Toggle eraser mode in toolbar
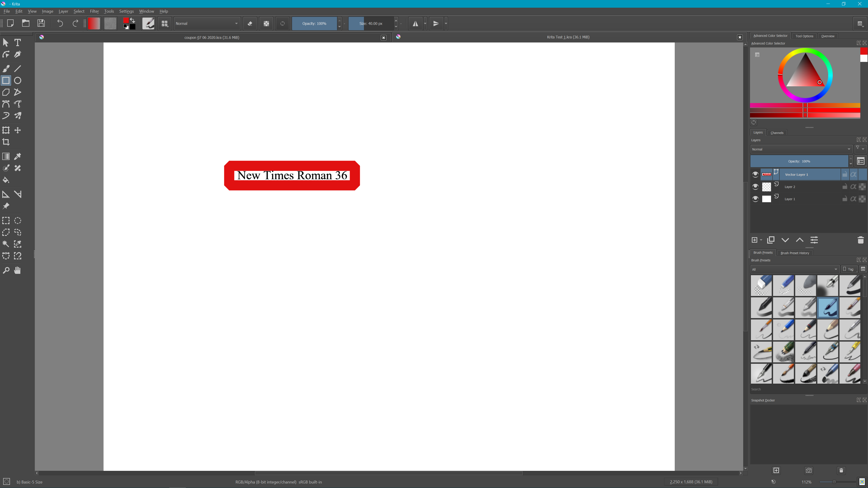Screen dimensions: 868x488 [250, 23]
